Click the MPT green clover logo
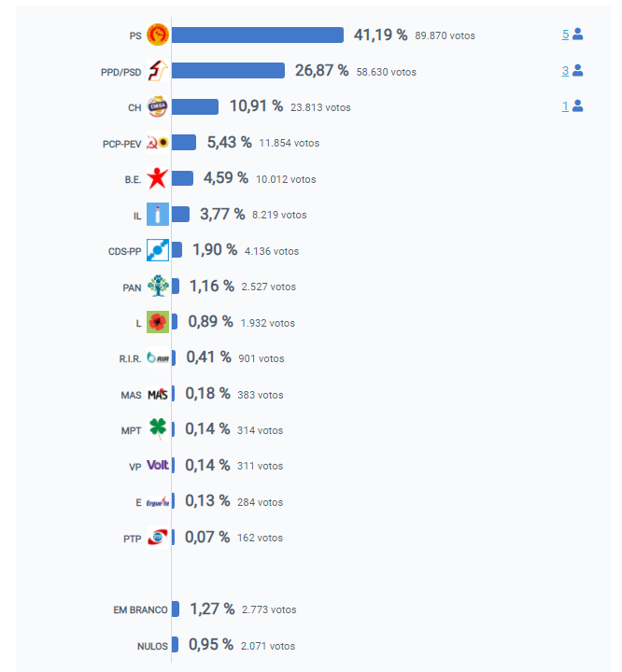 [158, 429]
